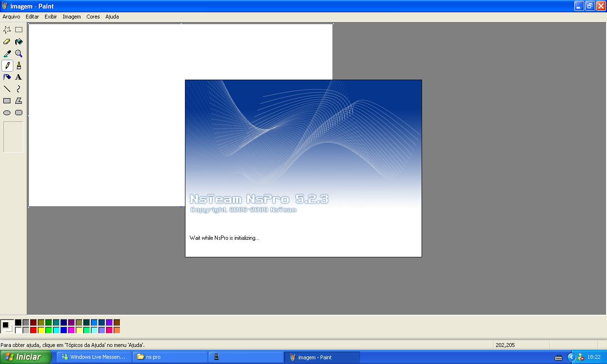Choose the Eraser tool
This screenshot has height=364, width=607.
click(x=7, y=42)
